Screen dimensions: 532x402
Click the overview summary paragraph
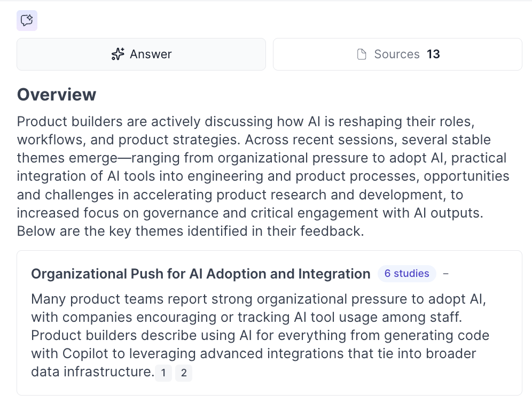[x=263, y=176]
